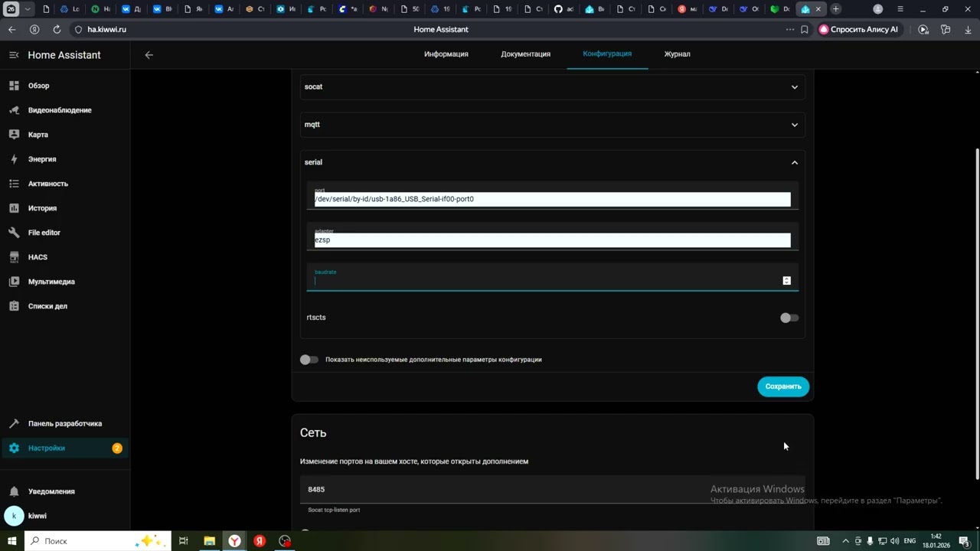Open Панель разработчика in the sidebar

point(65,423)
